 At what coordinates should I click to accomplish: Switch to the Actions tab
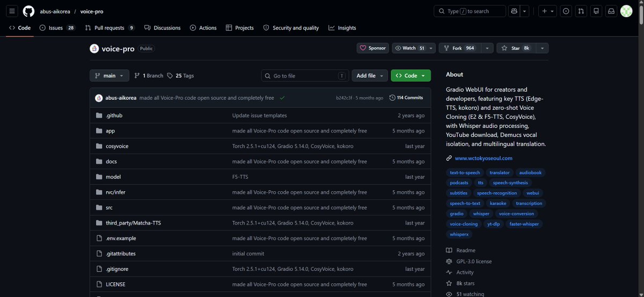[x=203, y=28]
